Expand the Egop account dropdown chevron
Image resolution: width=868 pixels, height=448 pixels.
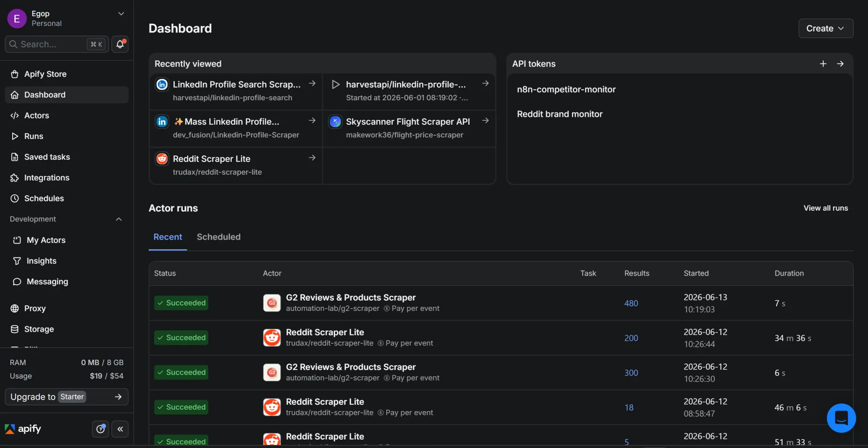pyautogui.click(x=121, y=14)
